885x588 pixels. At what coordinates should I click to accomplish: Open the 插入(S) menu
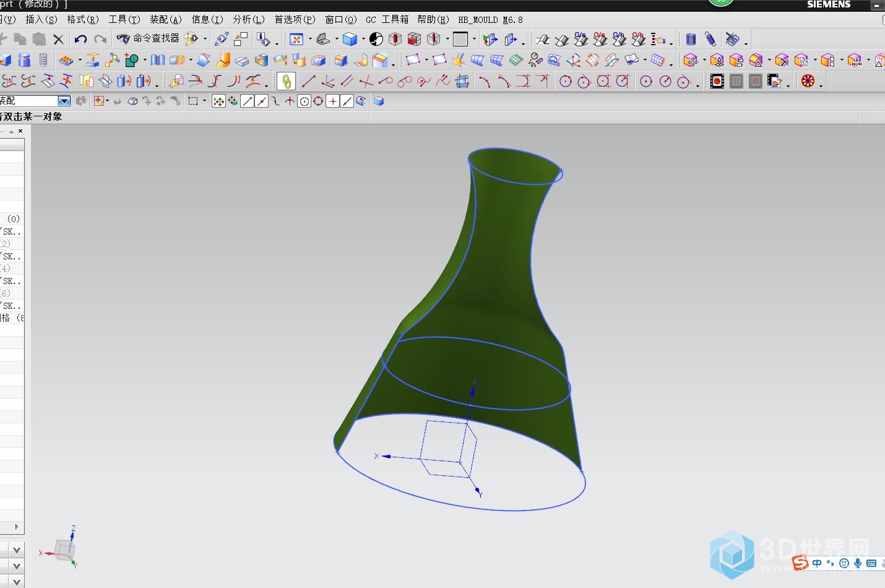41,20
